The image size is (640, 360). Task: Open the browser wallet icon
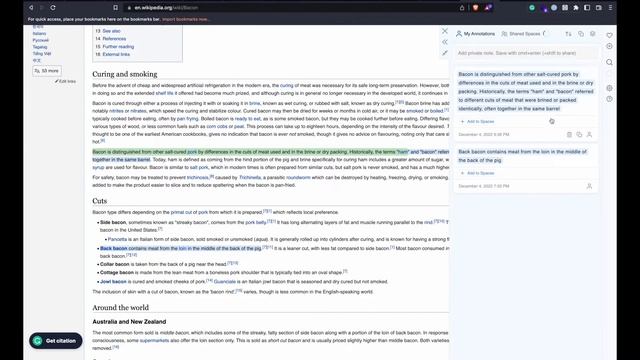click(599, 7)
